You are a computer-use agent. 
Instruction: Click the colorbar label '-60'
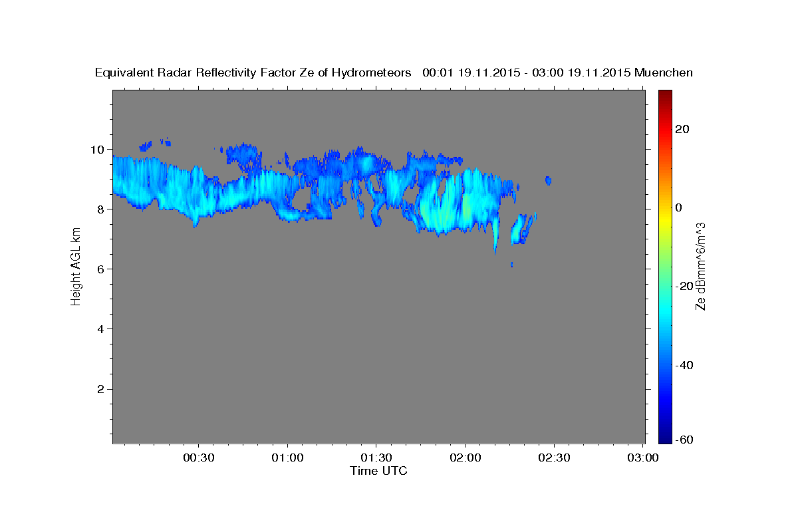684,439
